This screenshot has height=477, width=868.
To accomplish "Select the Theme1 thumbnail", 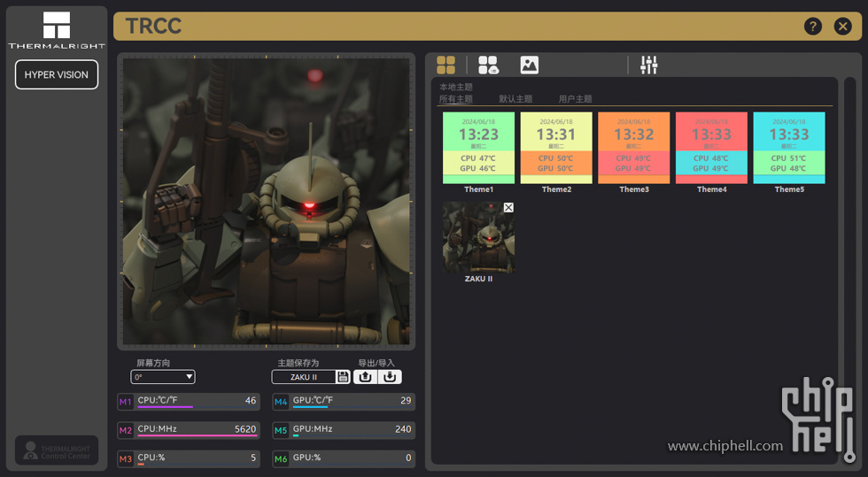I will pos(479,148).
